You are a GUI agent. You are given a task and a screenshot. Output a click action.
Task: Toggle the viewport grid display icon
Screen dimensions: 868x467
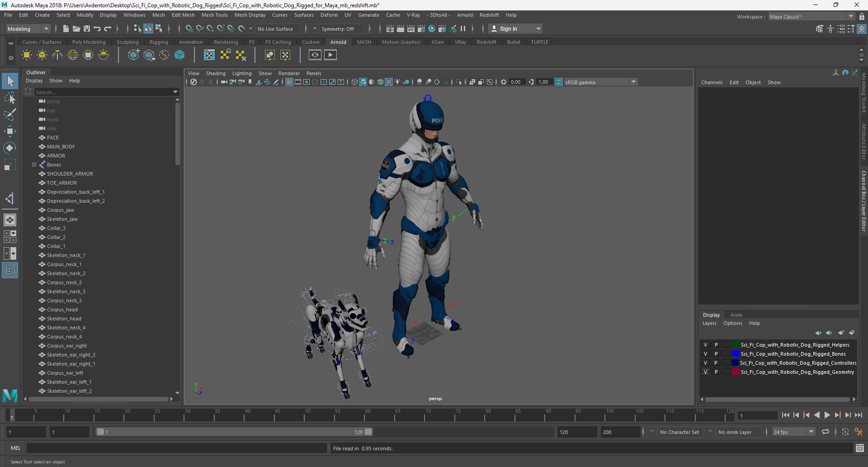[x=289, y=82]
